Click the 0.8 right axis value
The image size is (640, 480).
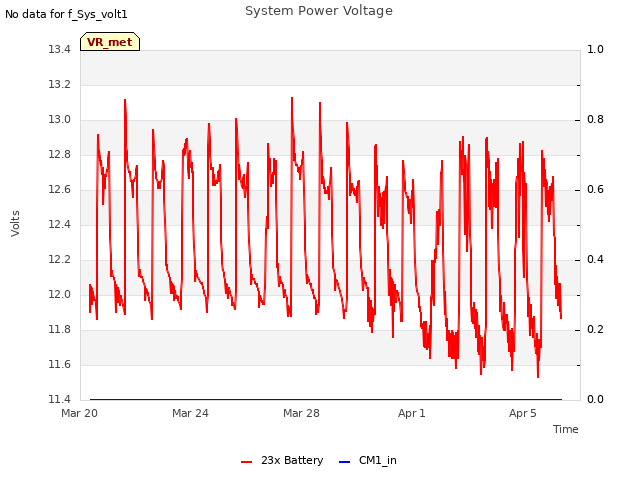click(x=595, y=120)
